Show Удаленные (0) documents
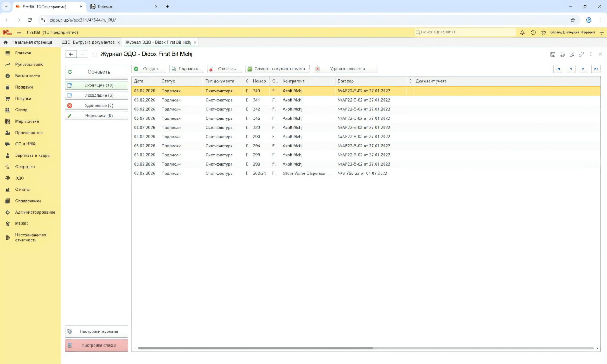The image size is (607, 364). click(x=96, y=105)
